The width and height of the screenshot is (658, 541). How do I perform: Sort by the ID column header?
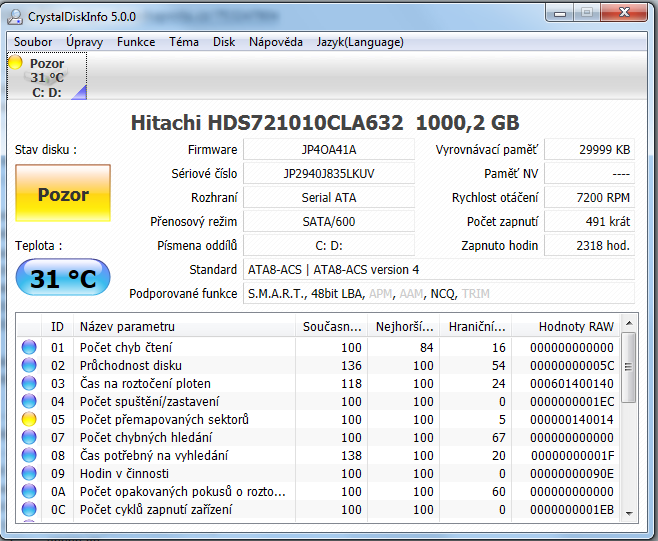coord(57,327)
